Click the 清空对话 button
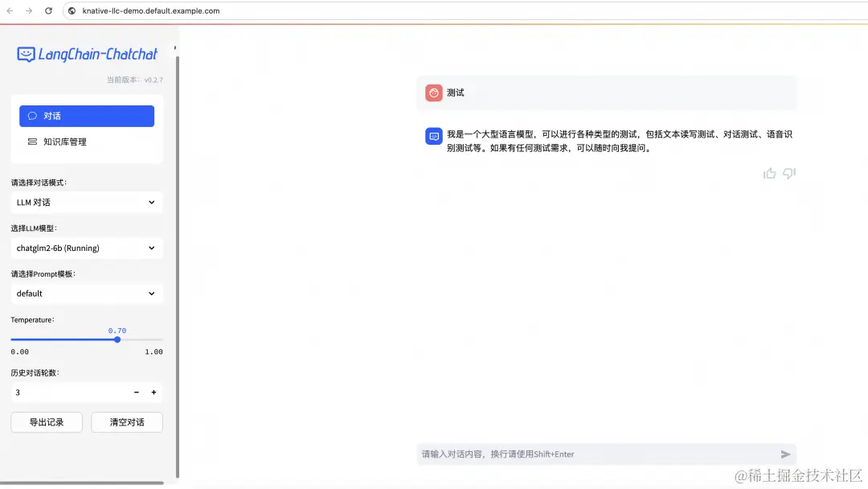 [x=126, y=421]
